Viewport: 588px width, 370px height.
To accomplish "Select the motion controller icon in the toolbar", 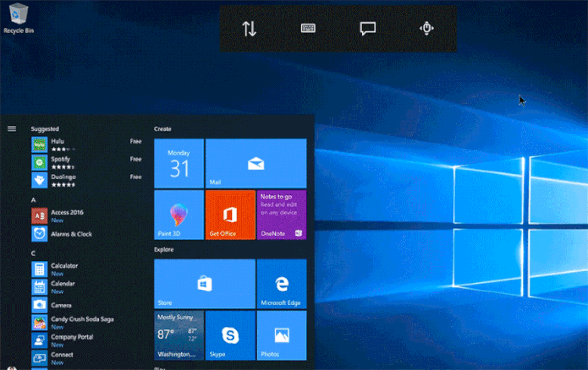I will [x=426, y=28].
